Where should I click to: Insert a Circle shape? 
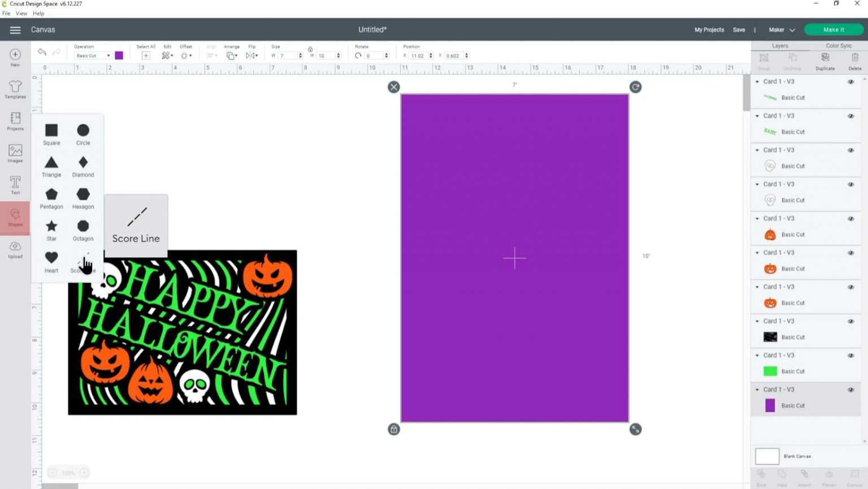(x=83, y=135)
